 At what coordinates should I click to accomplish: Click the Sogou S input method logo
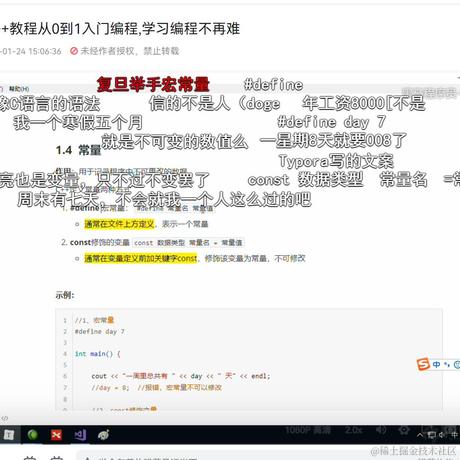tap(423, 364)
